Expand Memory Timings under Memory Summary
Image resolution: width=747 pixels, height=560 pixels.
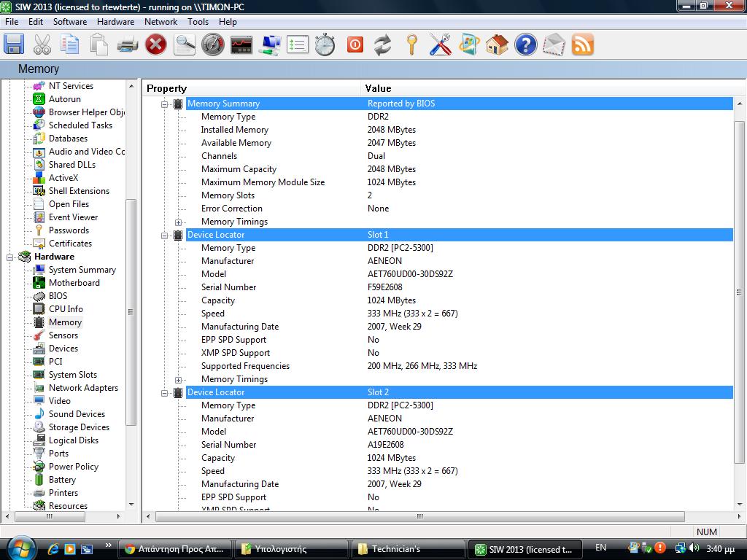[x=178, y=222]
